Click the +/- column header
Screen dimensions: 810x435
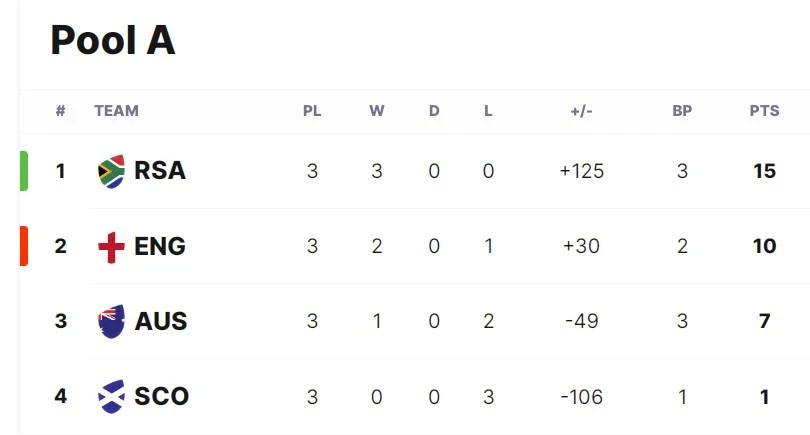582,111
